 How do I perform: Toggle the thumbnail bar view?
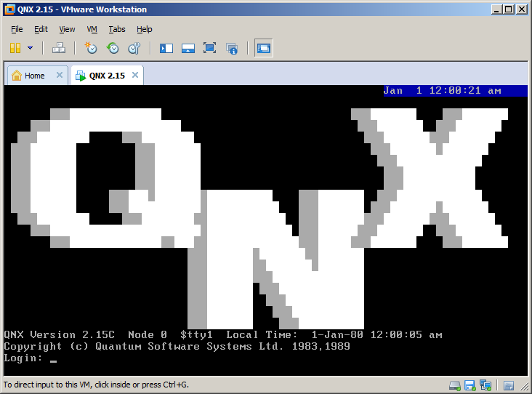click(188, 48)
